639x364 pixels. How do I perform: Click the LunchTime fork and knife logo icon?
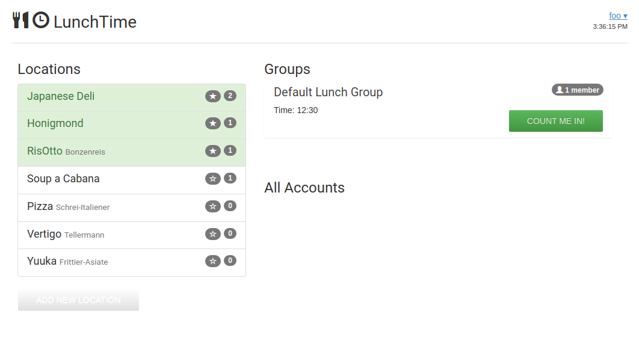pyautogui.click(x=20, y=20)
